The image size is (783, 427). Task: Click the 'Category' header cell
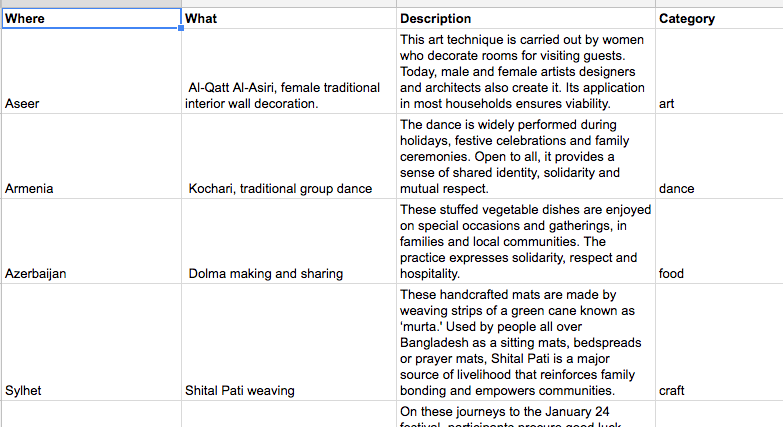(718, 19)
